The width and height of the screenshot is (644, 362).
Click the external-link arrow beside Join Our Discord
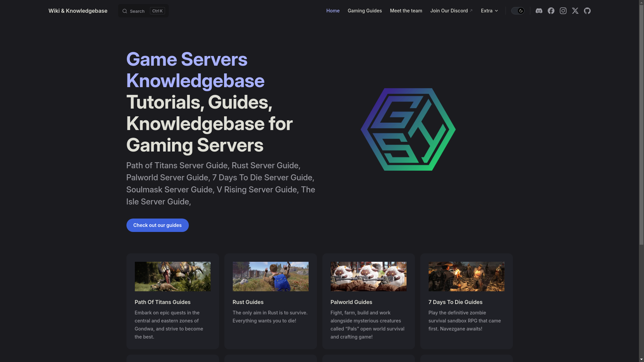point(471,11)
